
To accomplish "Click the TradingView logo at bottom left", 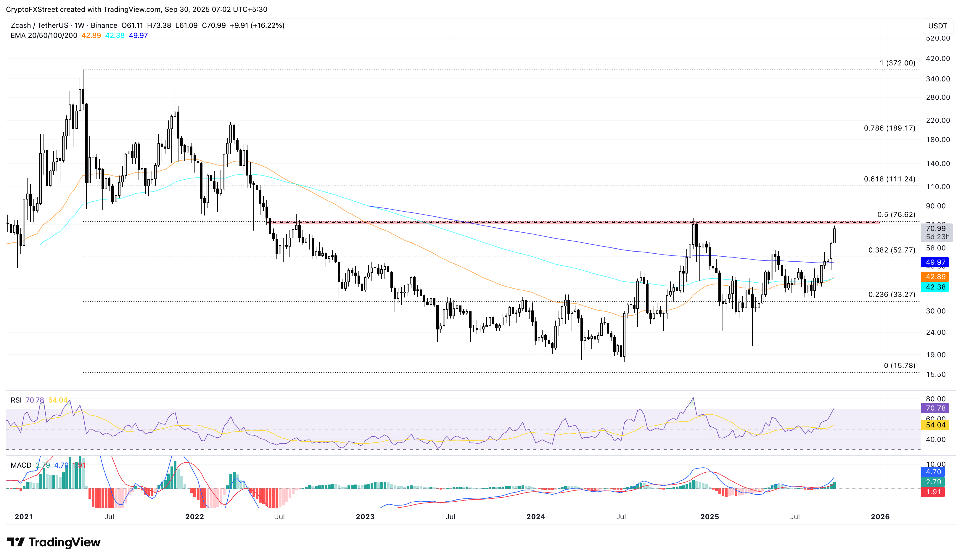I will pos(54,542).
